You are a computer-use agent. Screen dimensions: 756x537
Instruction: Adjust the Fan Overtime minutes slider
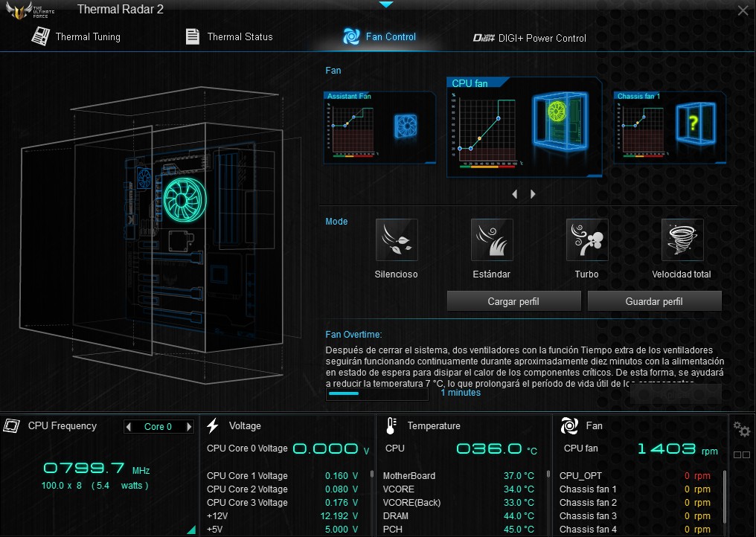[377, 393]
